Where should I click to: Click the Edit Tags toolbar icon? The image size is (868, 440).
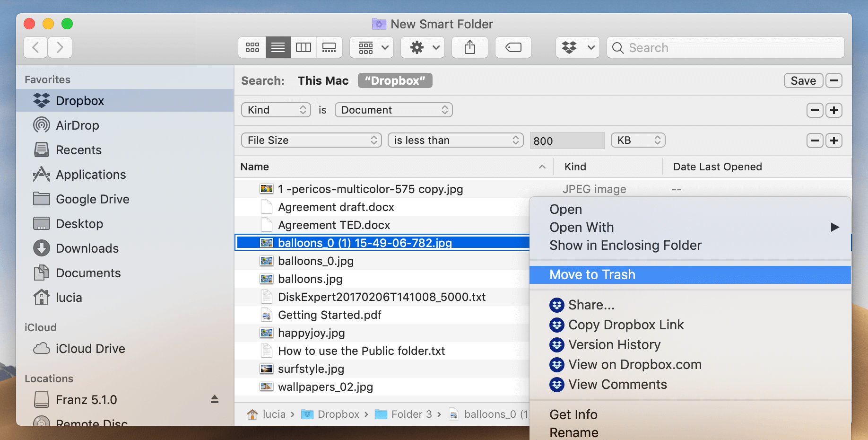click(513, 47)
